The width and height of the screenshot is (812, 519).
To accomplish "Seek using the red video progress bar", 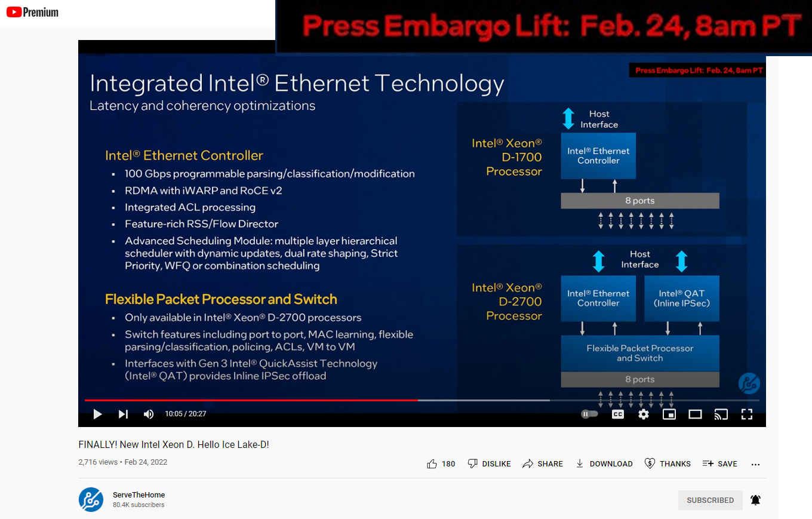I will pyautogui.click(x=422, y=400).
